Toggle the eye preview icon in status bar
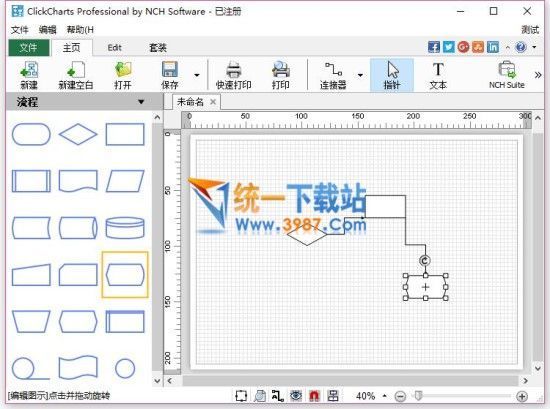 click(x=296, y=396)
